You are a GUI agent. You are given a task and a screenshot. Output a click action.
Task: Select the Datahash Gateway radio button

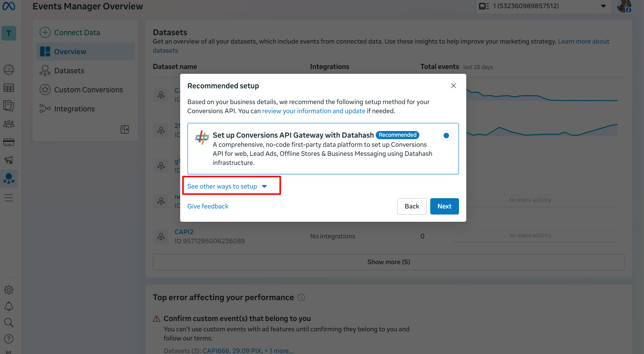446,136
